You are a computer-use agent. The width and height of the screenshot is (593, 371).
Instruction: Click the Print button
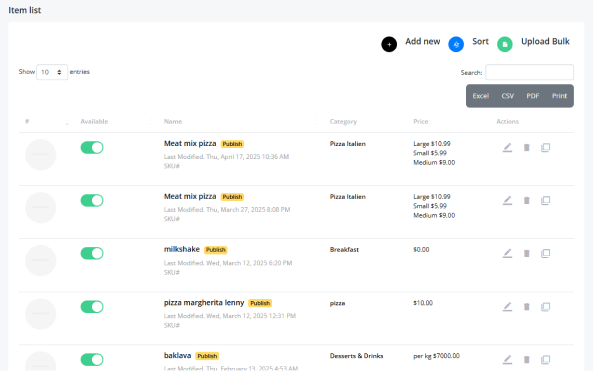559,96
